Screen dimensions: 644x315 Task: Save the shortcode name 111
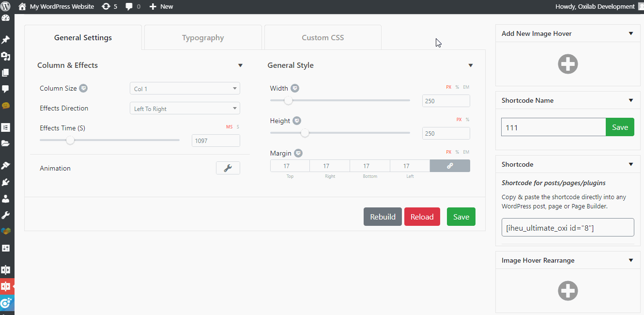[620, 127]
